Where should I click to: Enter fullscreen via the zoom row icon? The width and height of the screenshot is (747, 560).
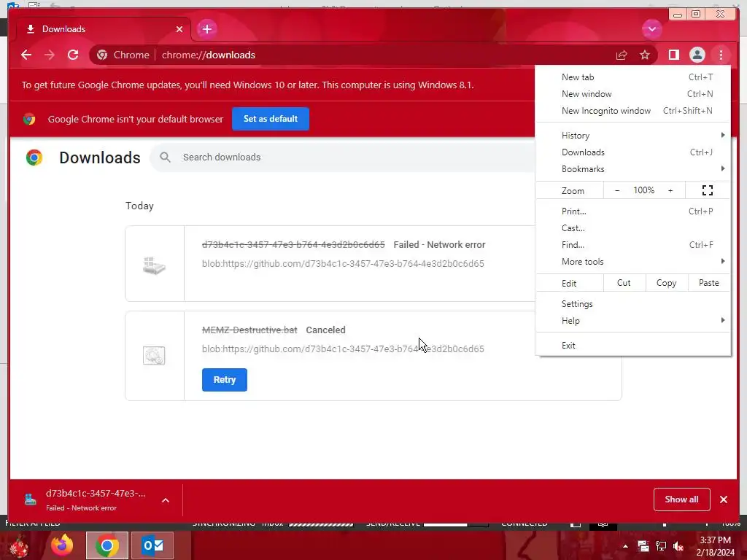coord(708,190)
